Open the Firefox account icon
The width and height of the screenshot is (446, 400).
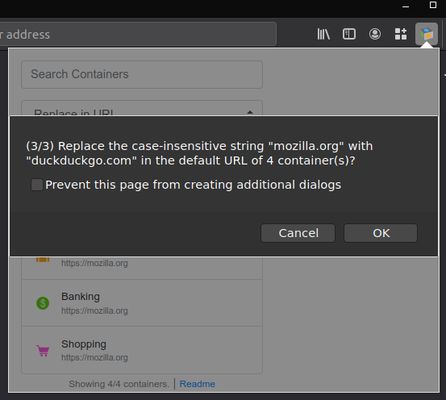[375, 34]
